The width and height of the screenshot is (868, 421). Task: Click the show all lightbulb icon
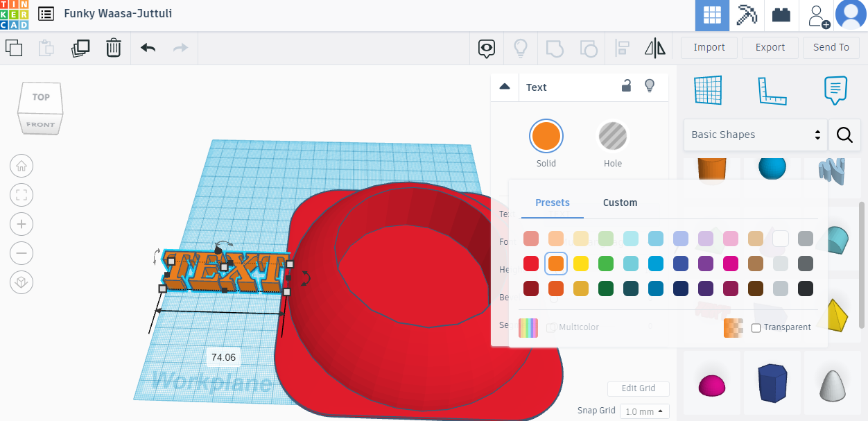(520, 48)
